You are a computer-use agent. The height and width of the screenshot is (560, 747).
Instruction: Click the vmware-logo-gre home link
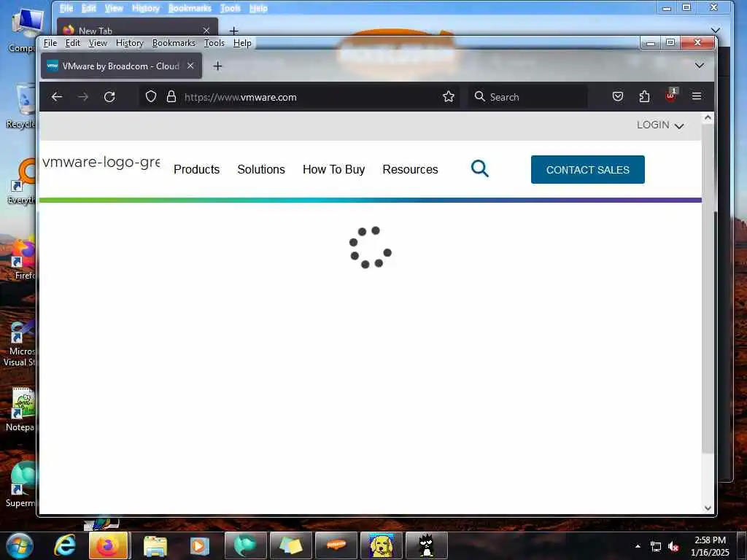[101, 162]
